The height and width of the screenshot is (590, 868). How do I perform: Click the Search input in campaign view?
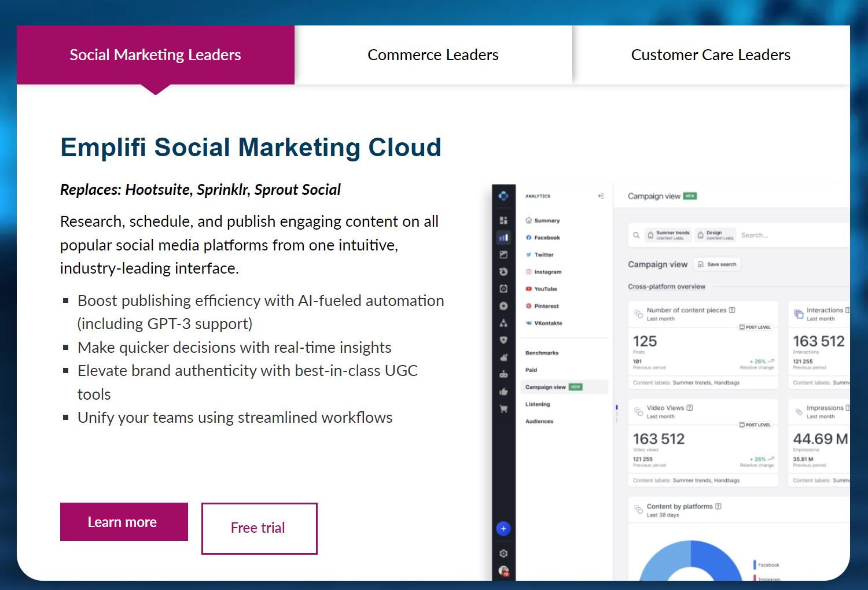(793, 235)
